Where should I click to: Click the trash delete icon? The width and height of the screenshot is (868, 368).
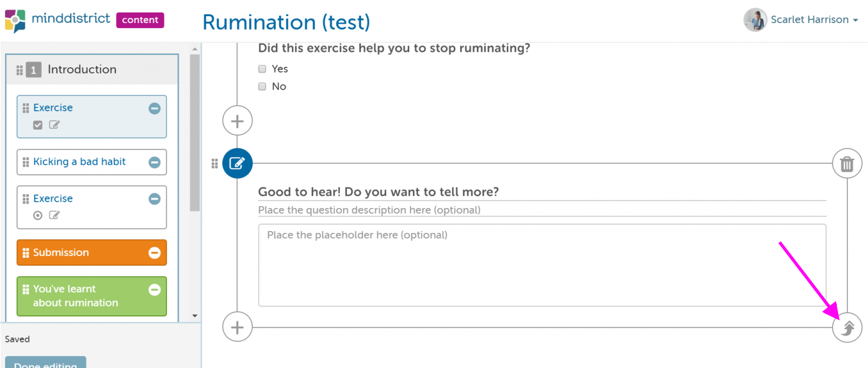click(847, 164)
